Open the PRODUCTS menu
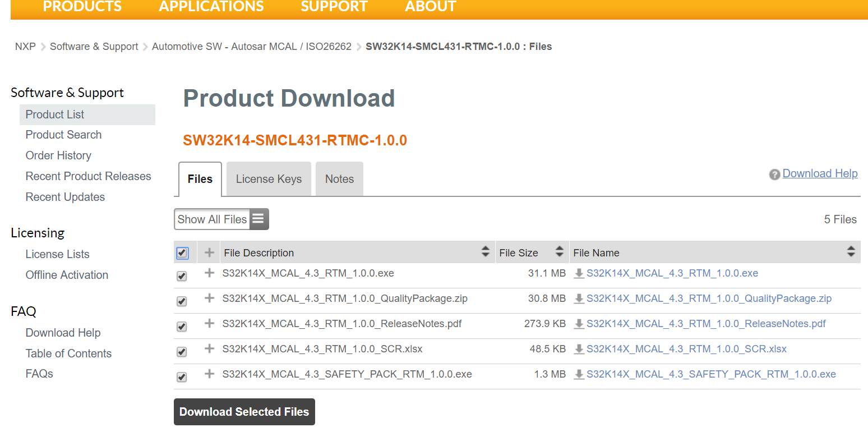 tap(82, 7)
